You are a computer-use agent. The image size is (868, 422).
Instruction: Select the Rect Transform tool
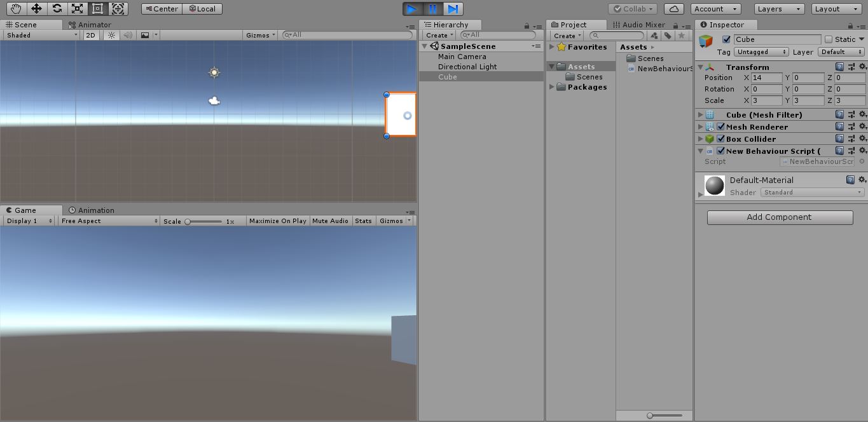point(97,9)
